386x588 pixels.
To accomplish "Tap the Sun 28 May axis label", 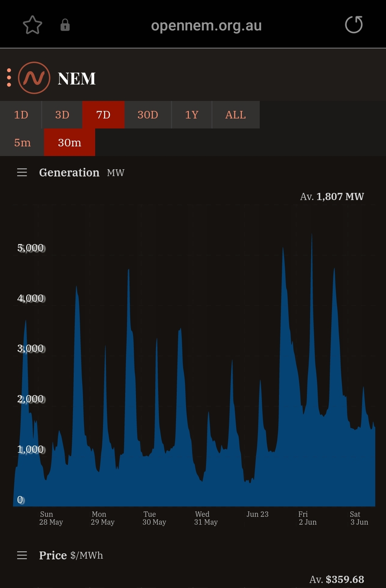I will tap(51, 518).
